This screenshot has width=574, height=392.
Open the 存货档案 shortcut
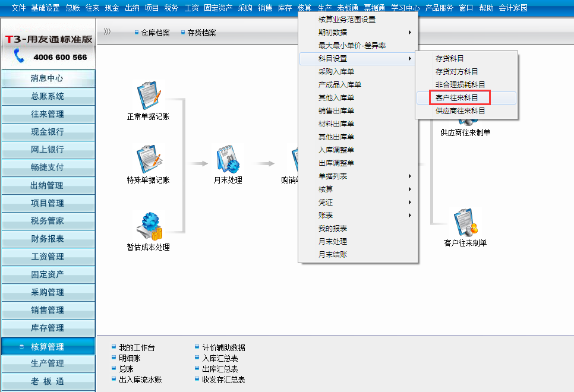[x=201, y=33]
